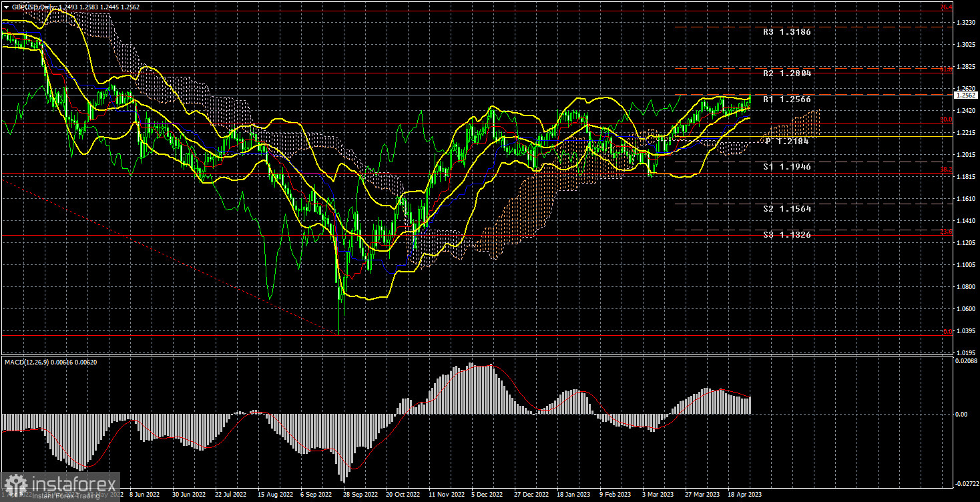Click the chart menu triangle beside GBPUSD title

pyautogui.click(x=6, y=6)
